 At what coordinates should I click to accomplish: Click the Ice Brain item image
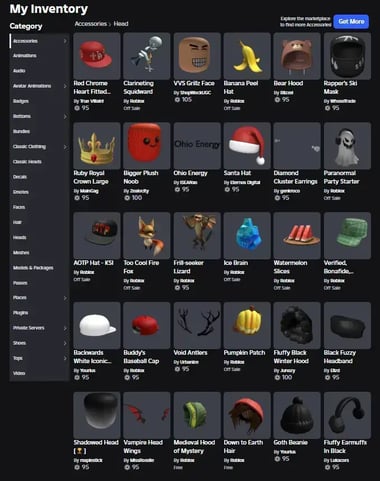[247, 236]
